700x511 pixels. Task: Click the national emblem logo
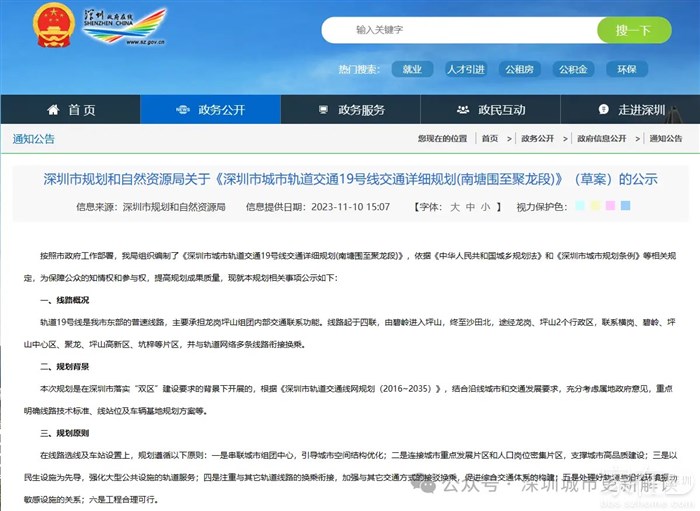tap(52, 27)
